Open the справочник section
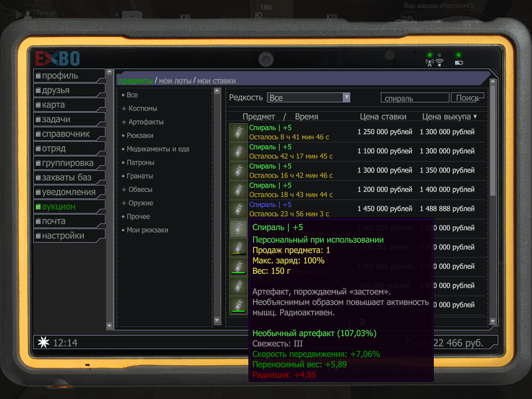 69,134
